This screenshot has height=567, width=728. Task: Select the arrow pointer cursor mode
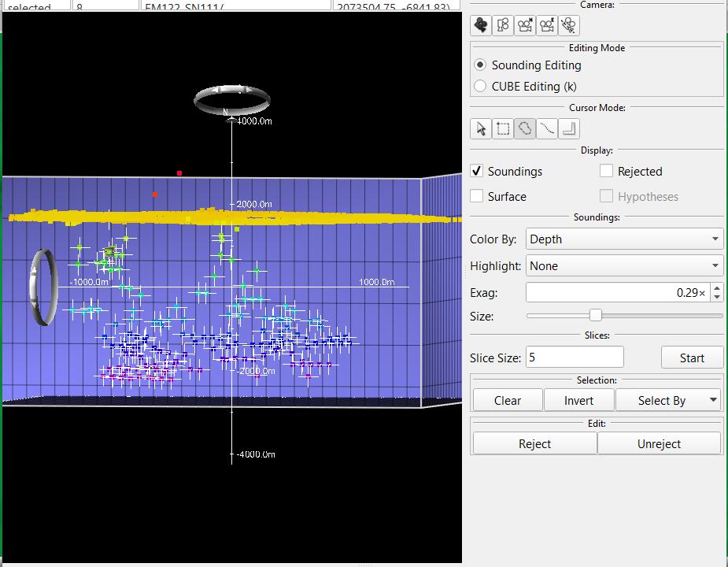point(481,128)
